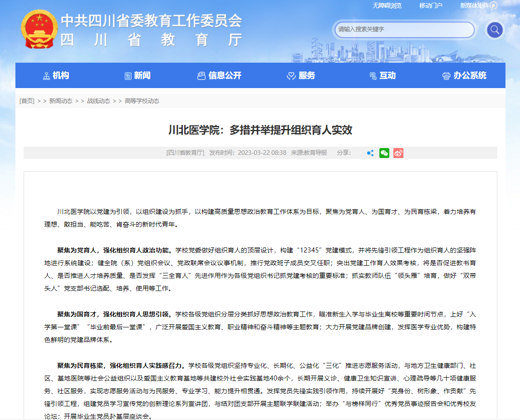This screenshot has height=420, width=520.
Task: Share the article via Weibo icon
Action: (x=398, y=153)
